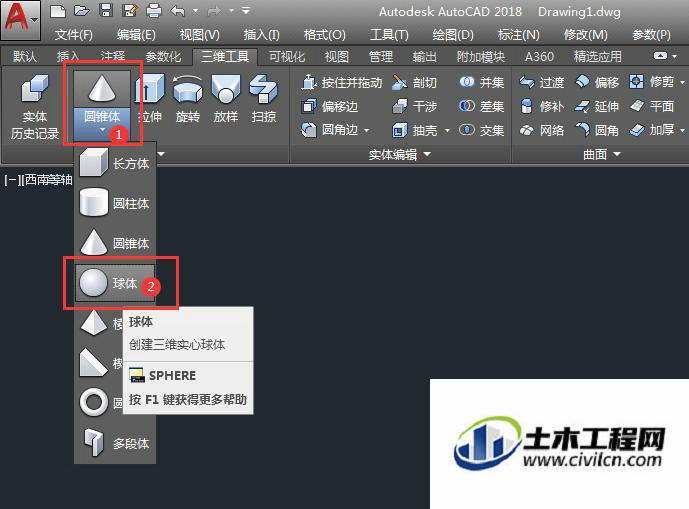Viewport: 689px width, 509px height.
Task: Switch to the 可视化 ribbon tab
Action: (287, 57)
